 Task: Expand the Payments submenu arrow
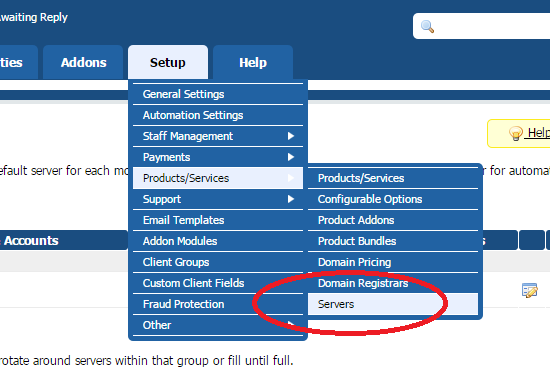click(x=290, y=157)
